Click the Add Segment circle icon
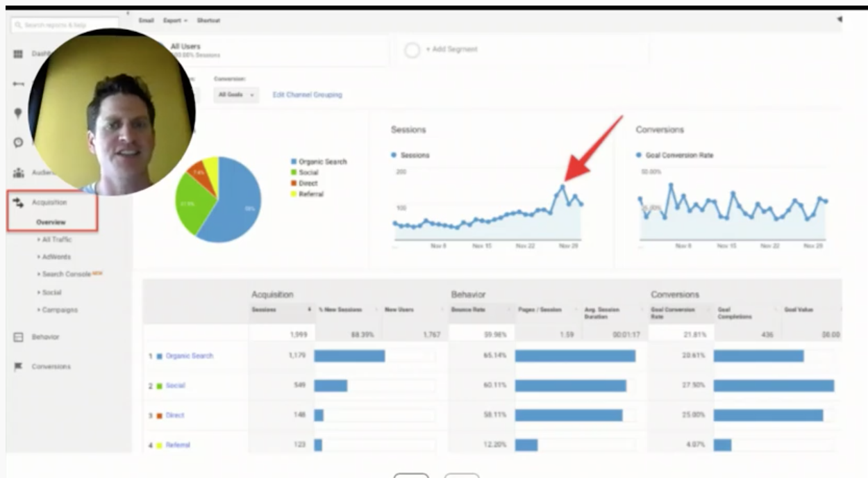 412,50
